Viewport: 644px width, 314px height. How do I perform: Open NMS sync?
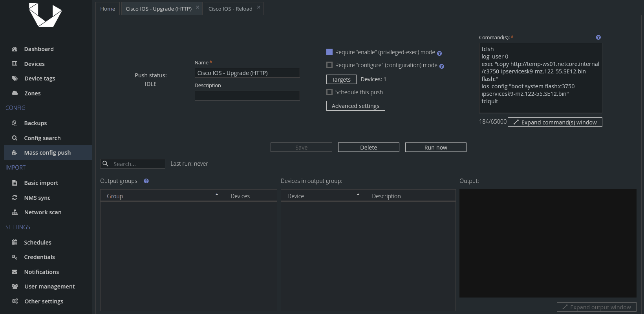pos(37,197)
